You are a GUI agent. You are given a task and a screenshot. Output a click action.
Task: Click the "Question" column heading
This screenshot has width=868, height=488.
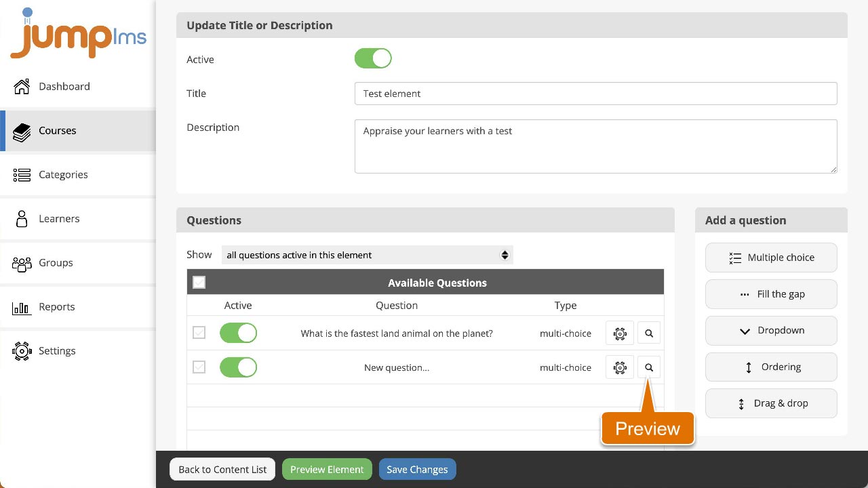[397, 306]
